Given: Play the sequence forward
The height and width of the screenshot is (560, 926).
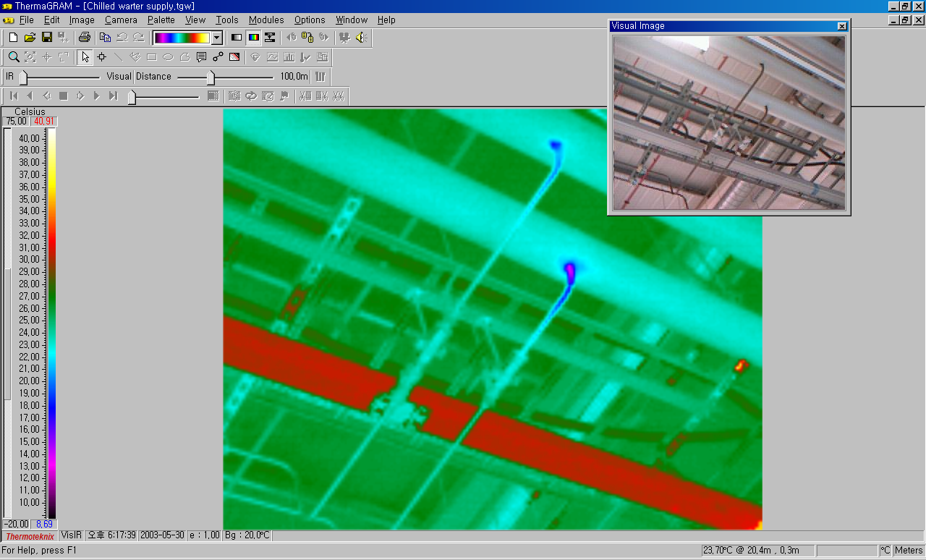Looking at the screenshot, I should click(x=96, y=96).
